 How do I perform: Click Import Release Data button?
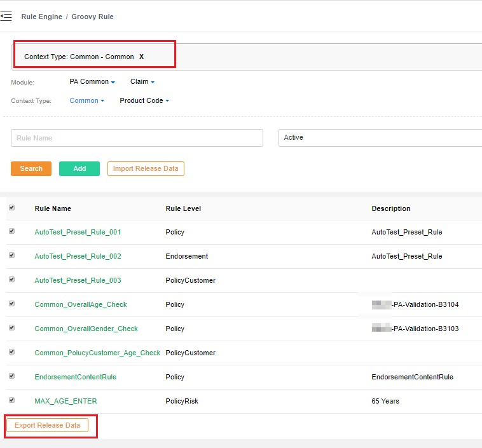coord(146,168)
